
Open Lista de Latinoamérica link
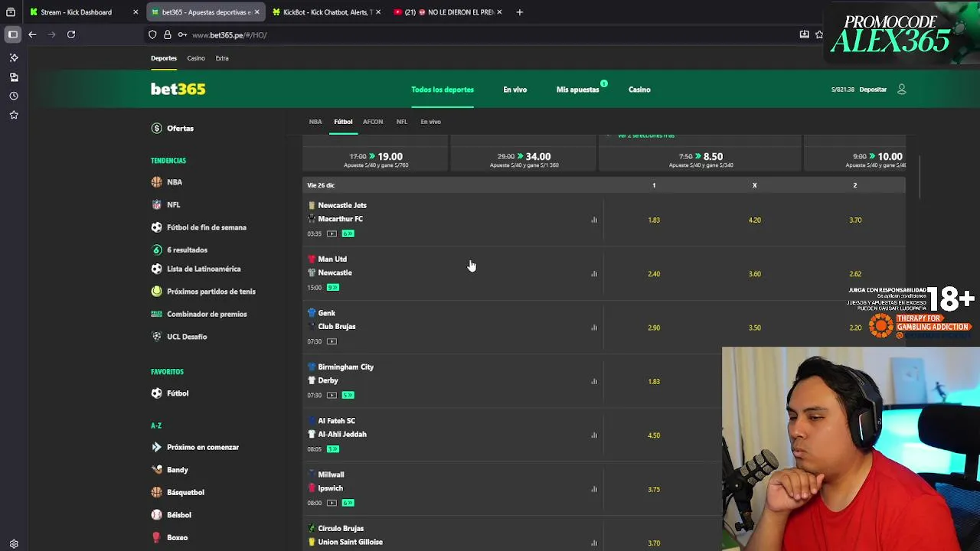204,269
